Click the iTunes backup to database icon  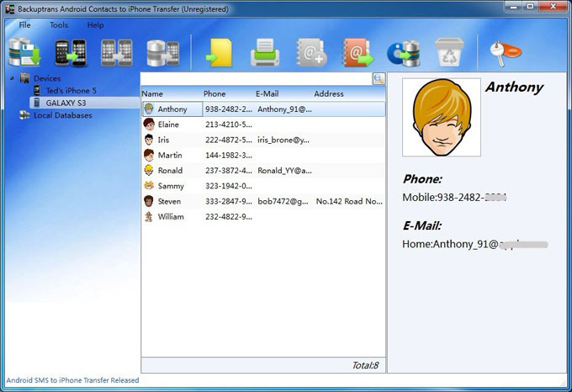(x=404, y=54)
